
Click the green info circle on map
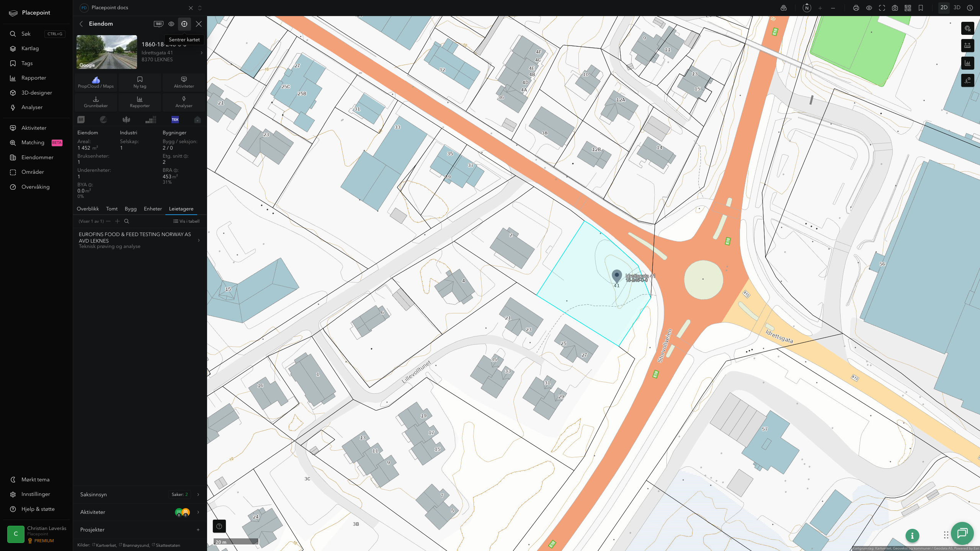coord(912,536)
